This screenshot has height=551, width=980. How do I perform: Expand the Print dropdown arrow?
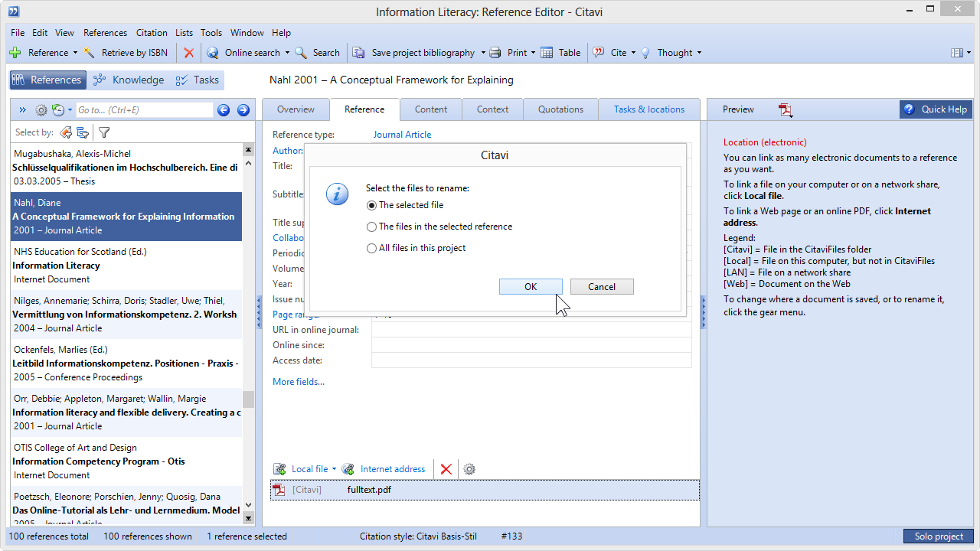coord(534,53)
